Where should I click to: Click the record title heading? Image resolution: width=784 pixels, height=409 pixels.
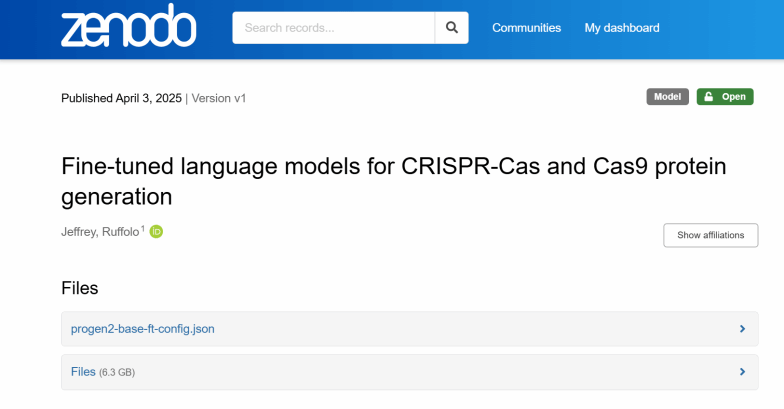pos(393,181)
